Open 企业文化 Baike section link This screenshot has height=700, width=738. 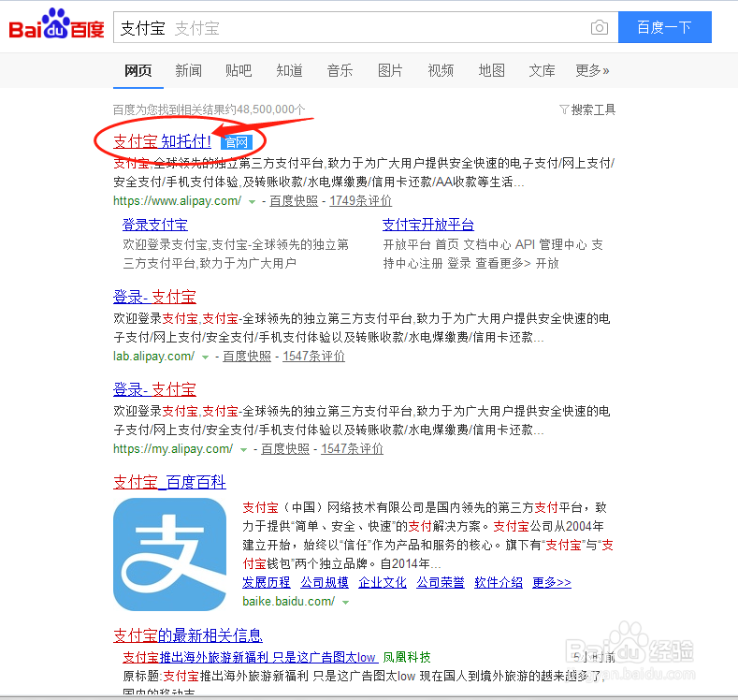coord(383,583)
